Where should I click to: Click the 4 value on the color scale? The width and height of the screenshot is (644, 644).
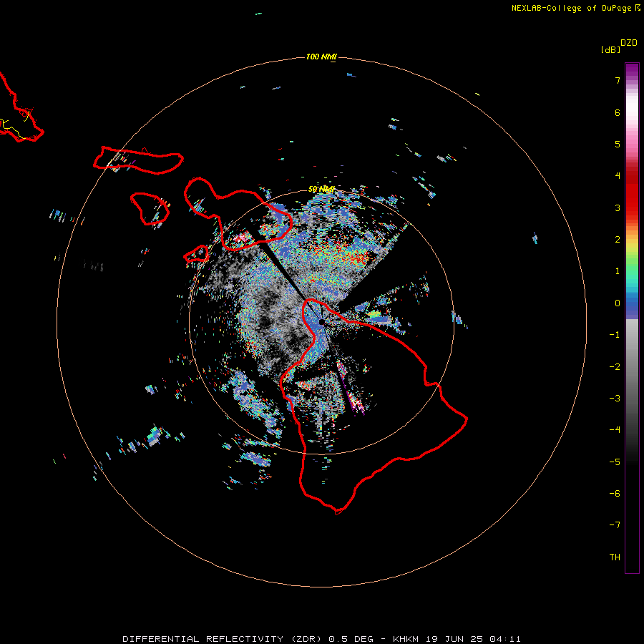tap(618, 176)
